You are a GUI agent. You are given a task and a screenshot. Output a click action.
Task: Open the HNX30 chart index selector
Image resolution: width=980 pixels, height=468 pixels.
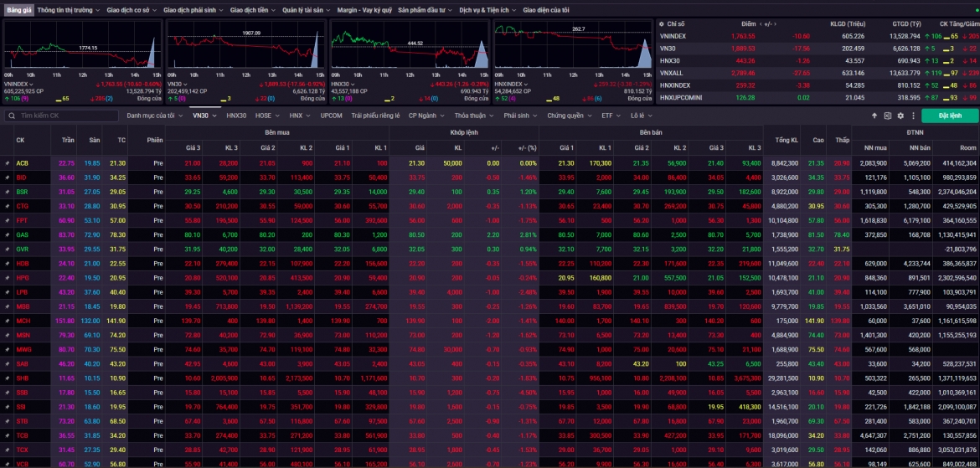pyautogui.click(x=343, y=84)
